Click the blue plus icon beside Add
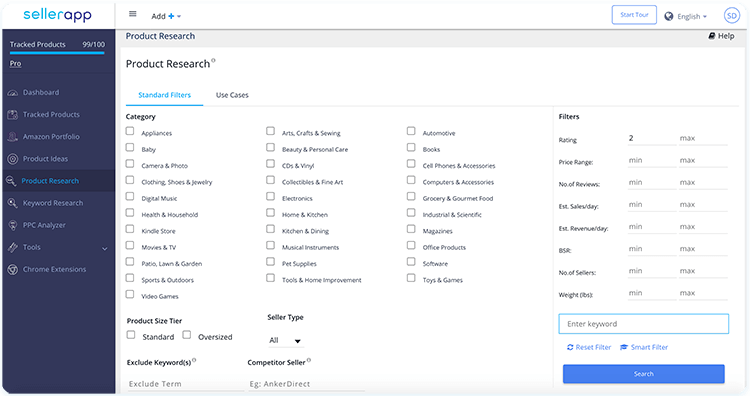Screen dimensions: 750x396 [171, 16]
